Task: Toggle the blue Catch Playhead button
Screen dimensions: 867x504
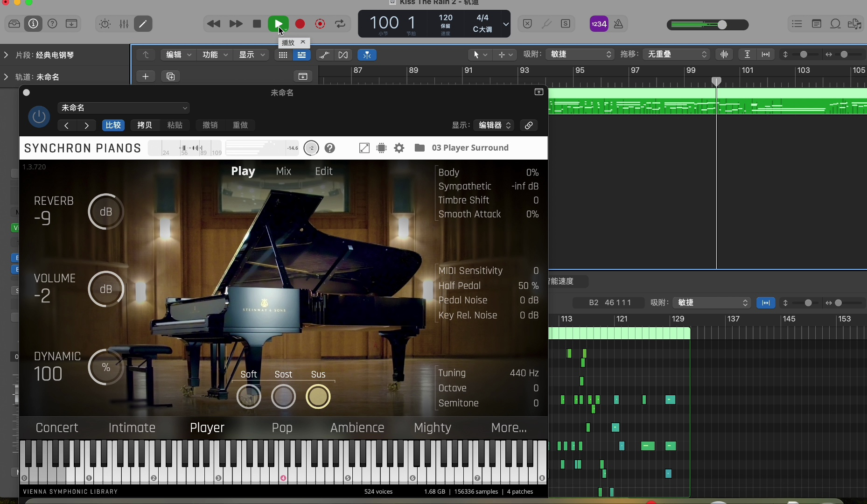Action: [x=367, y=55]
